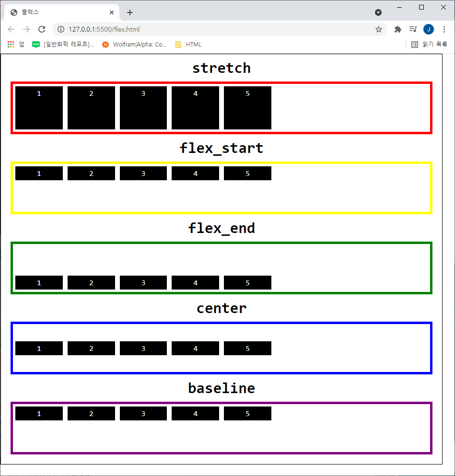Click the flex_start heading
Viewport: 455px width, 476px height.
point(222,148)
